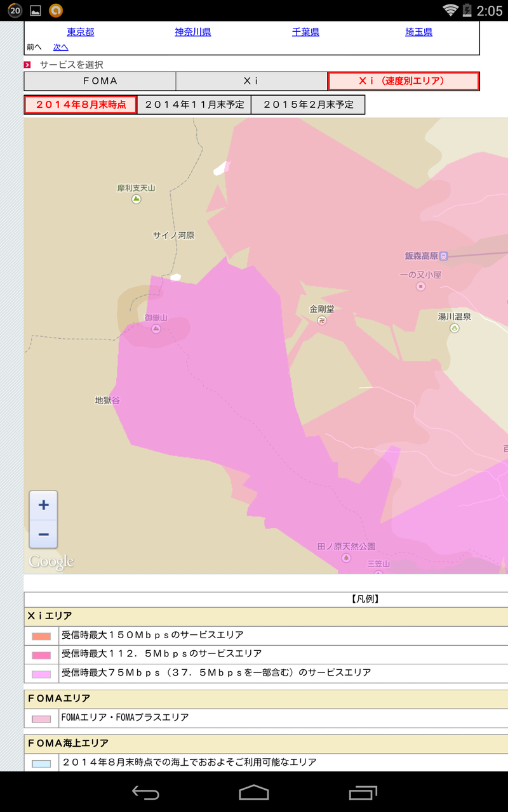Tap the Android home navigation button
508x812 pixels.
254,792
